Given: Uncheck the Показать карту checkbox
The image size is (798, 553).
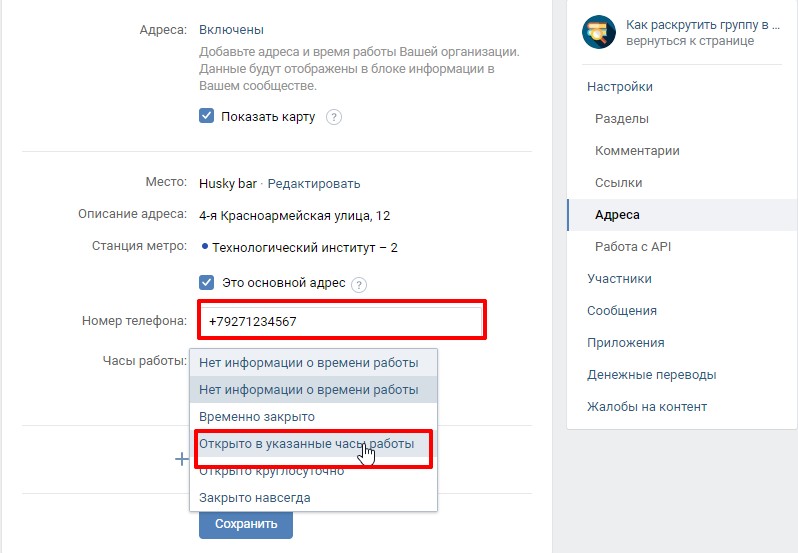Looking at the screenshot, I should pos(206,115).
